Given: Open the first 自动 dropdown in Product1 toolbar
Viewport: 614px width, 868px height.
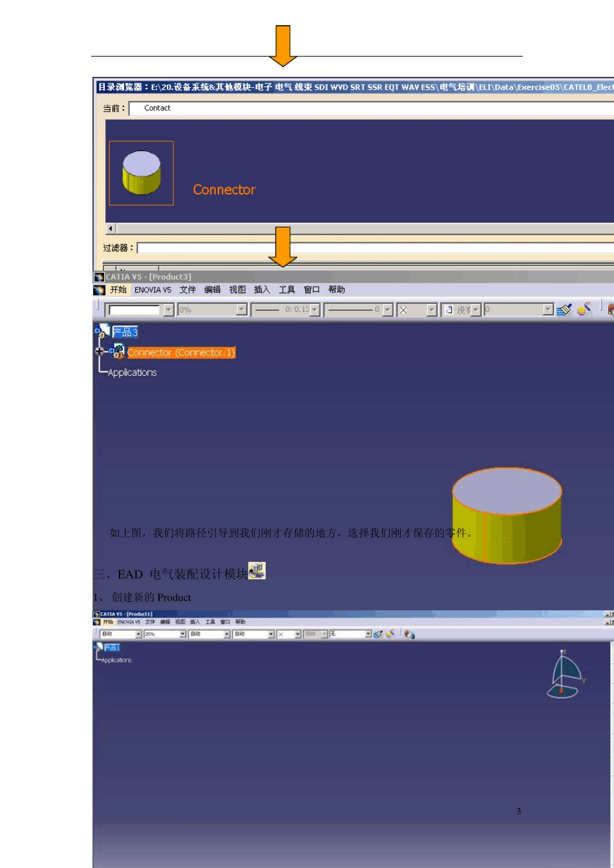Looking at the screenshot, I should pos(138,634).
